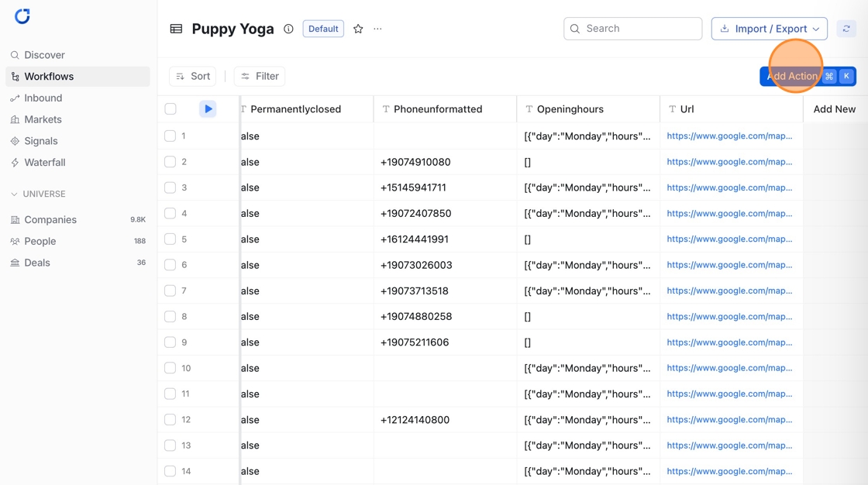Click phone cell +15145941711
This screenshot has width=868, height=485.
(x=445, y=187)
